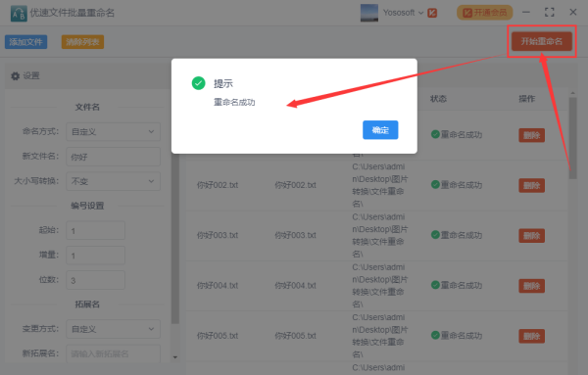Viewport: 588px width, 375px height.
Task: Select original name 你好005.txt cell
Action: pos(218,336)
